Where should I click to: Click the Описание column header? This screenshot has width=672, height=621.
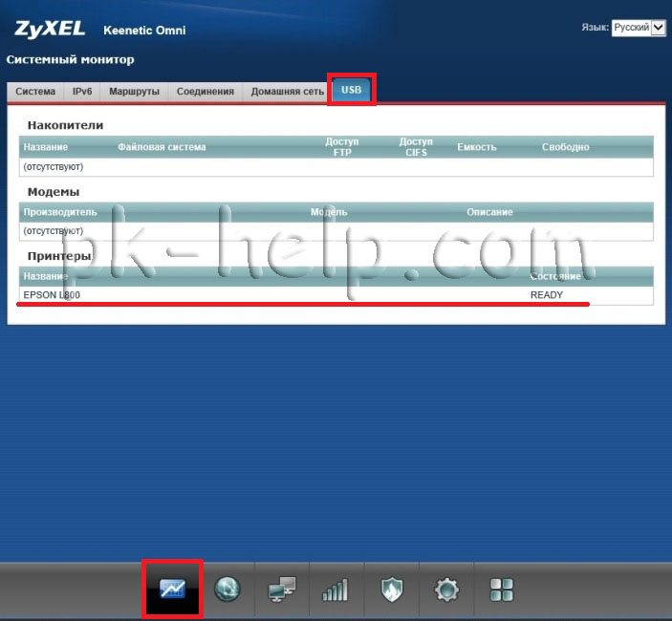pos(489,212)
